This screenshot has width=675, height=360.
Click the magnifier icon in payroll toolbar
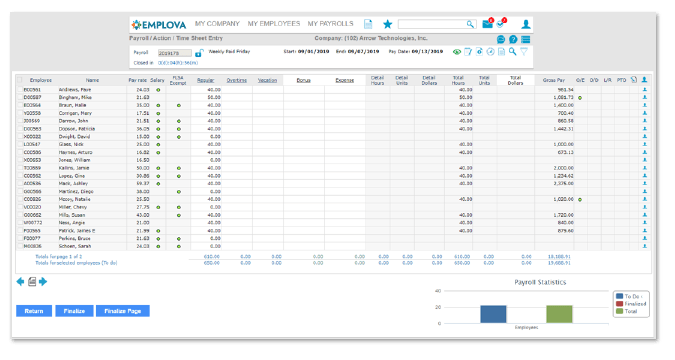tap(512, 52)
